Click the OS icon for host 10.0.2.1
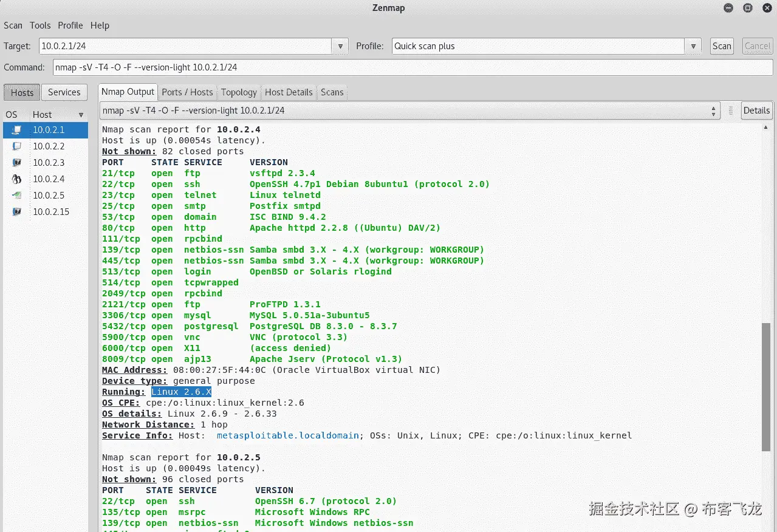777x532 pixels. [x=17, y=130]
